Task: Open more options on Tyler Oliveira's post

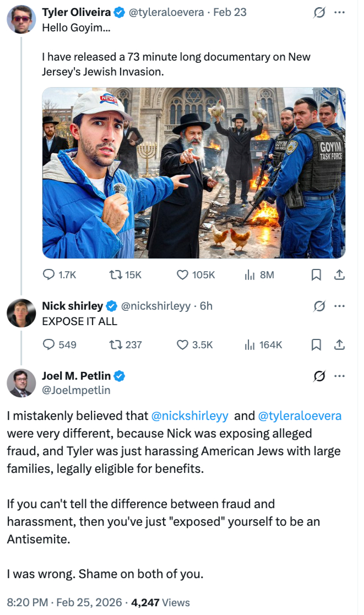Action: point(340,13)
